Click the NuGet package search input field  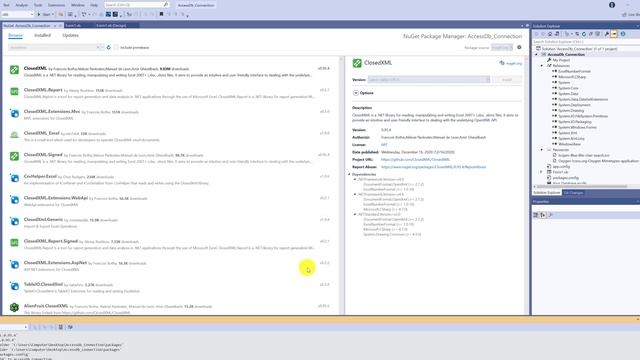coord(55,47)
